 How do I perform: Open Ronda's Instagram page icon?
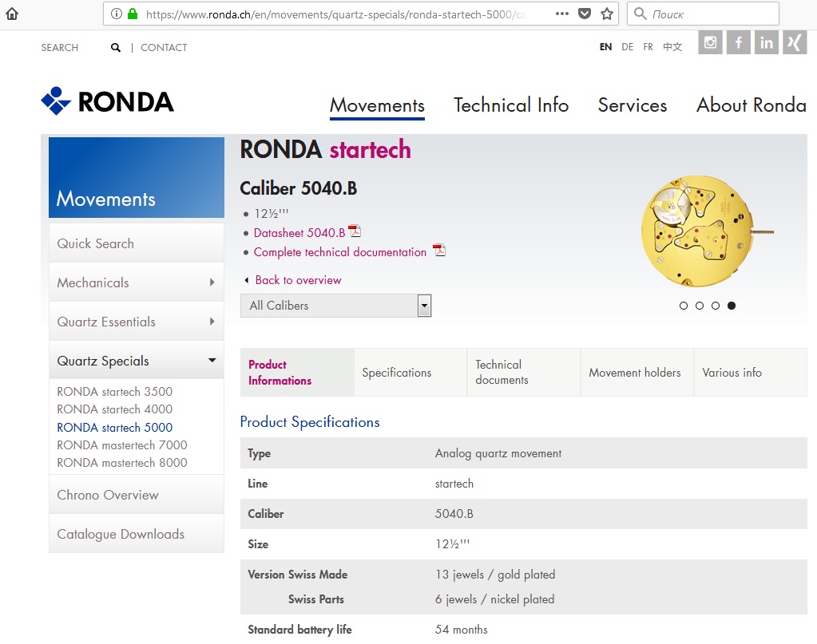tap(710, 42)
